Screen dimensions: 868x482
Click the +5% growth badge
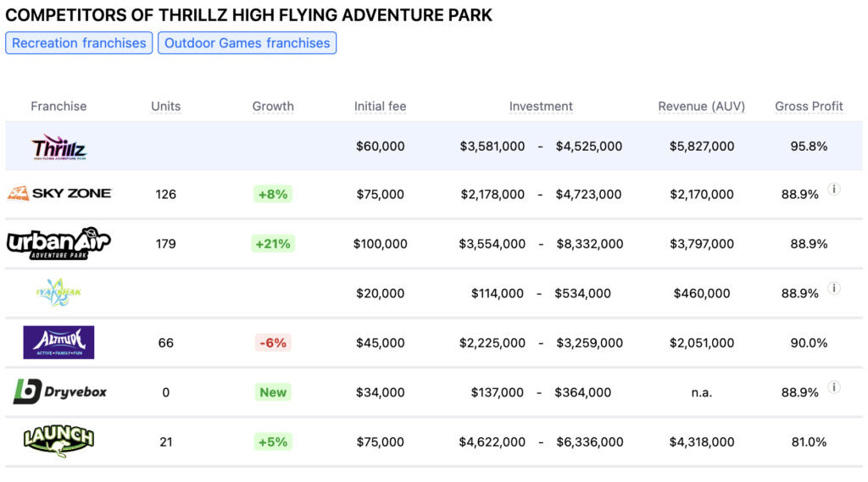click(273, 441)
